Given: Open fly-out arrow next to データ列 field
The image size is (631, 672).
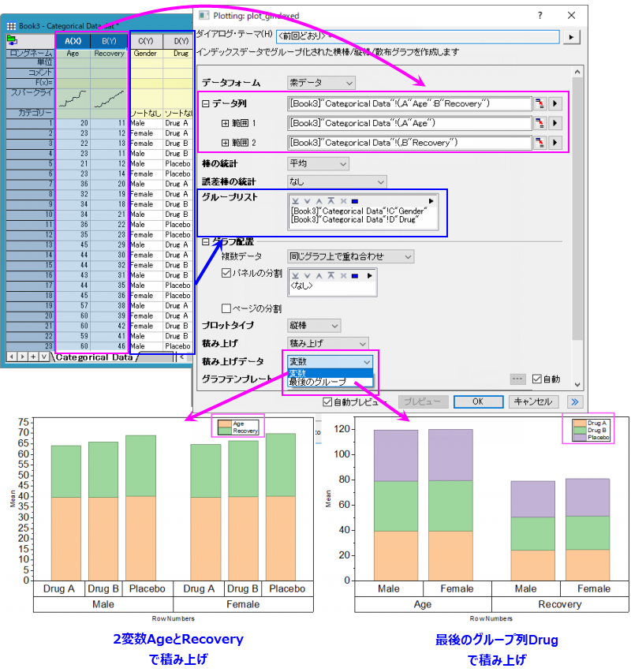Looking at the screenshot, I should [555, 103].
